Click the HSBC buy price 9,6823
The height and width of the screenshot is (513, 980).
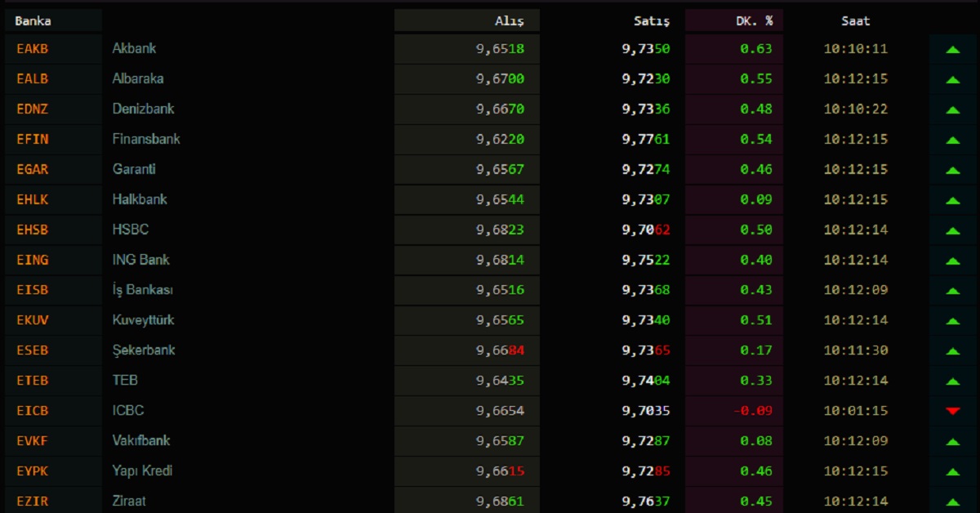tap(500, 230)
